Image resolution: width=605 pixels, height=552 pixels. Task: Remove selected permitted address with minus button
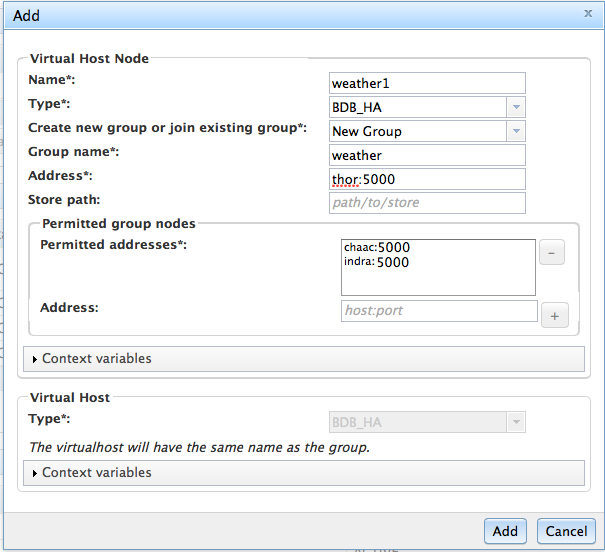[552, 252]
